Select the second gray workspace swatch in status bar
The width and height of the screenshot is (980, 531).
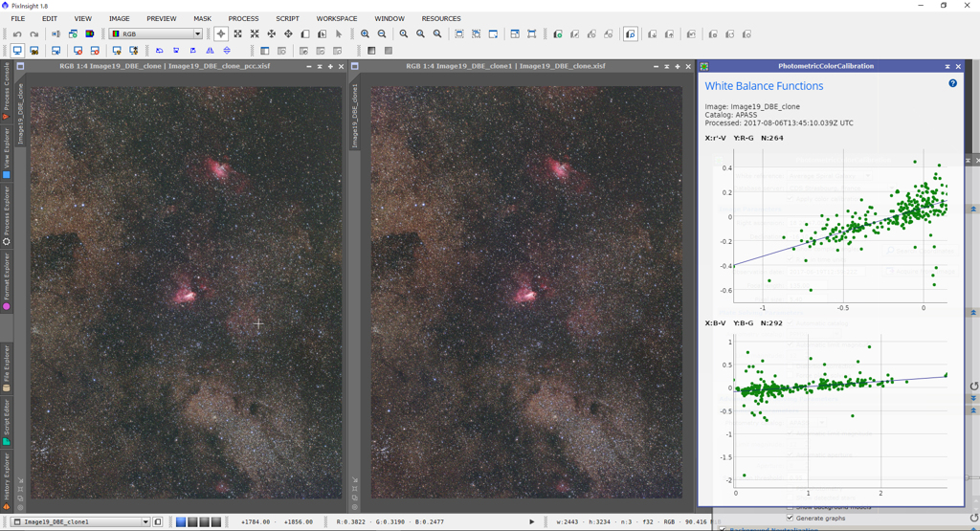[x=205, y=521]
